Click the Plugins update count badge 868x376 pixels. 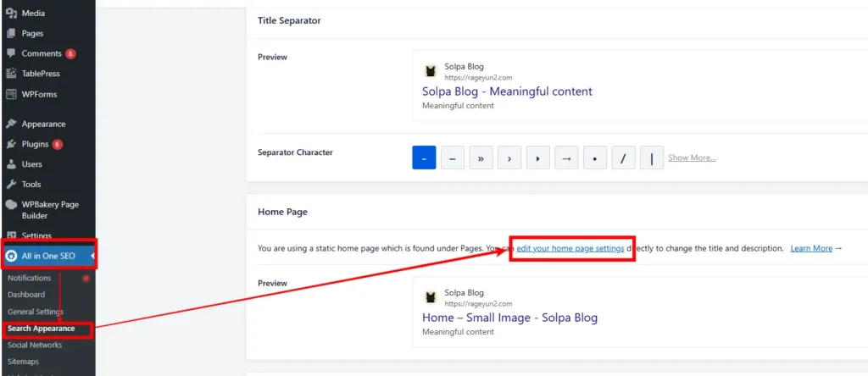[58, 144]
